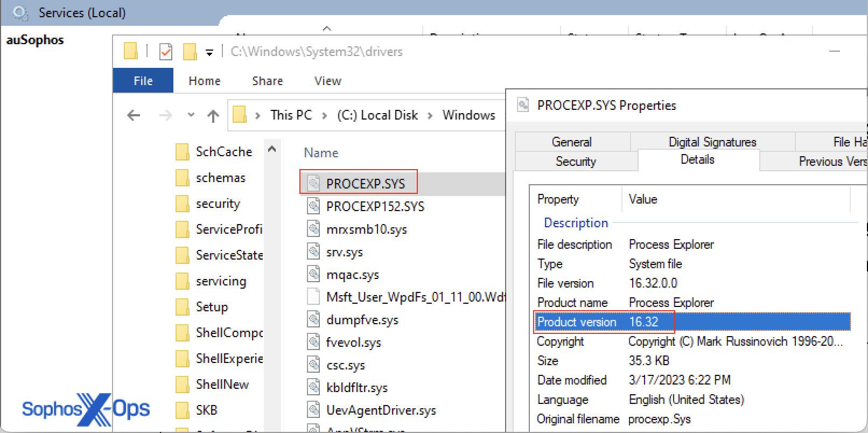Select the ServiceProfi folder in tree
This screenshot has width=868, height=433.
tap(220, 229)
